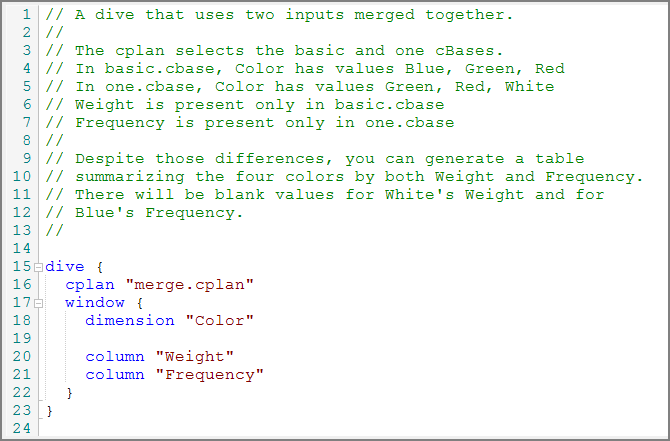Click the cplan keyword
This screenshot has height=441, width=670.
click(84, 285)
